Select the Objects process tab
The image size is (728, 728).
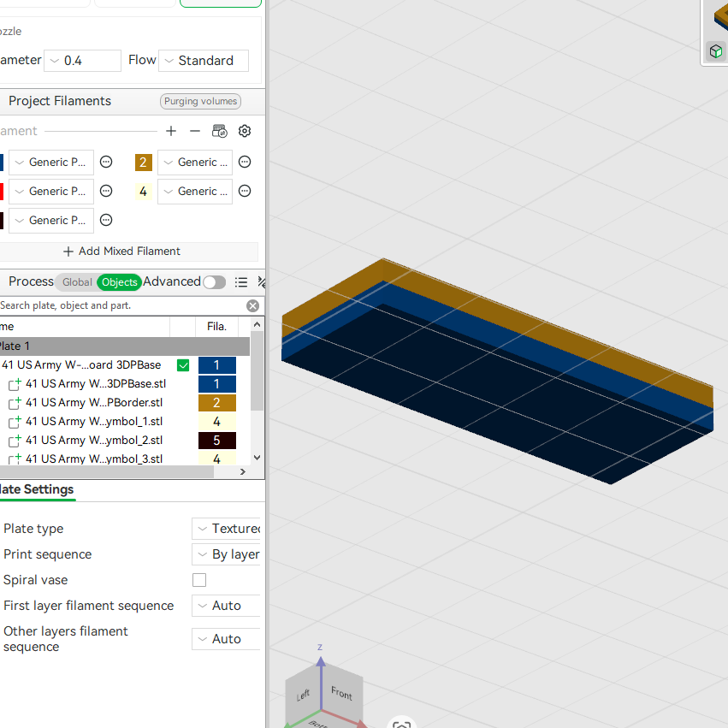pos(119,282)
